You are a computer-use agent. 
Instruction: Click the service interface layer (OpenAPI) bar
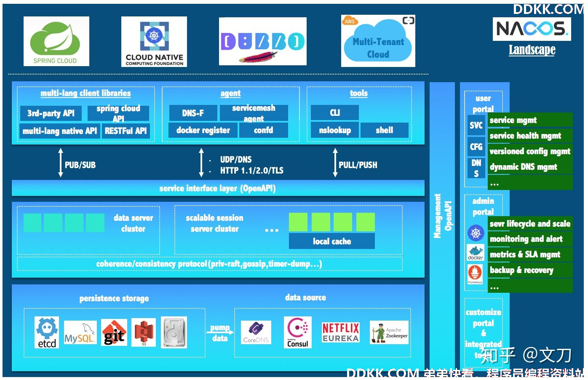click(218, 188)
